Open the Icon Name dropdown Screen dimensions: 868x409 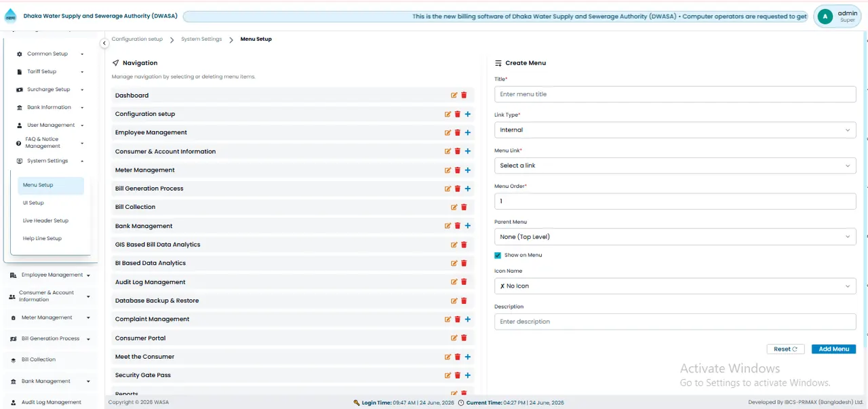(x=675, y=286)
